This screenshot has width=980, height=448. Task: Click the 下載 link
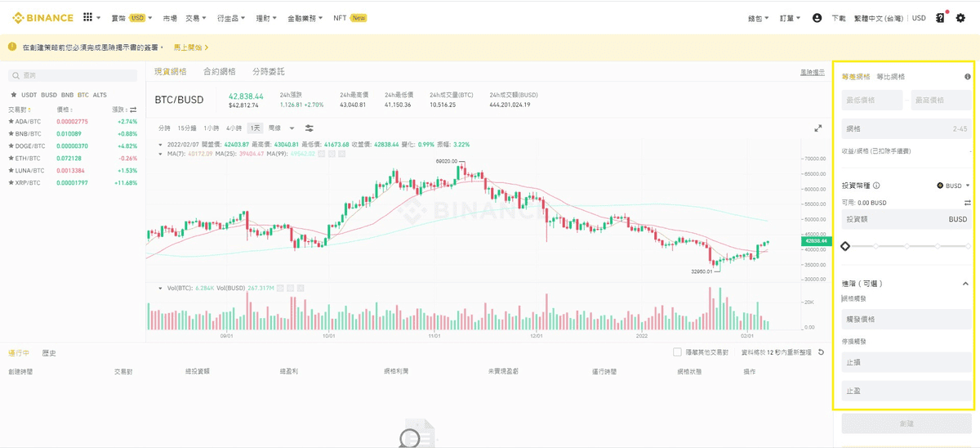click(839, 18)
